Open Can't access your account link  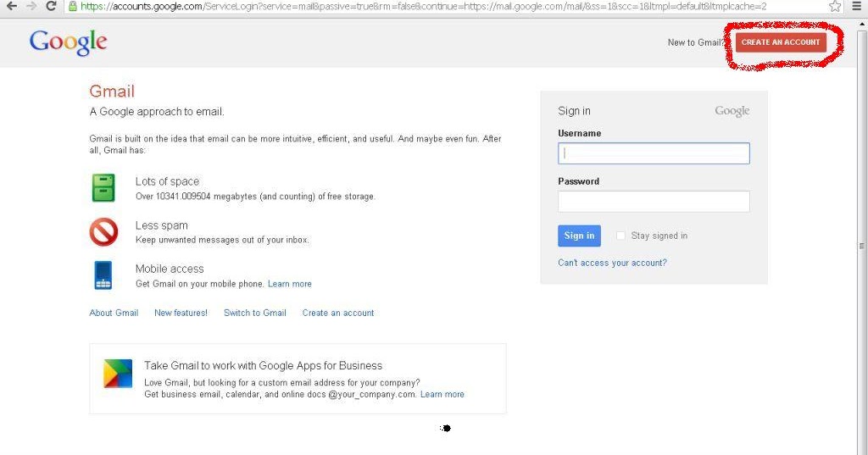[612, 263]
